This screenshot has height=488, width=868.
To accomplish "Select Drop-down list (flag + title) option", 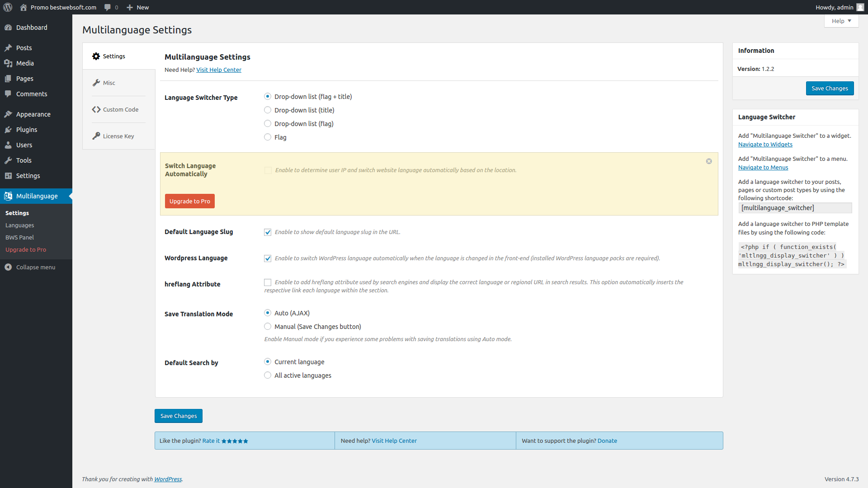I will click(x=268, y=96).
